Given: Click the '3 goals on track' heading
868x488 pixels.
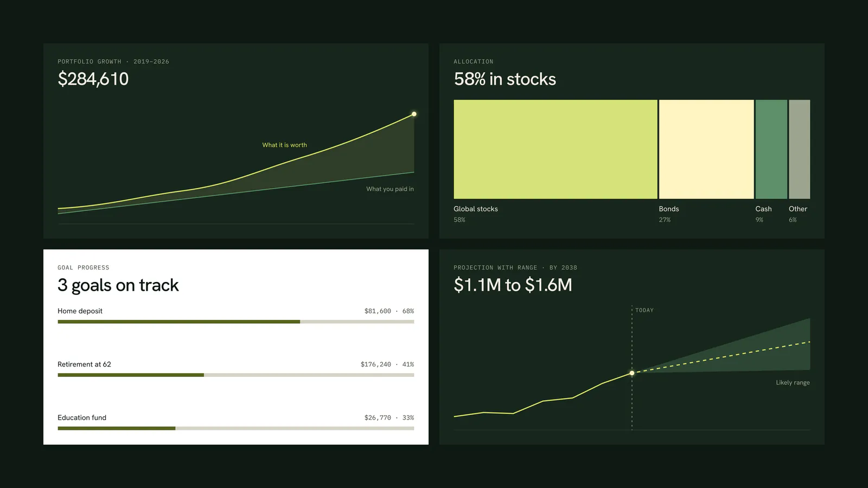Looking at the screenshot, I should [x=118, y=285].
